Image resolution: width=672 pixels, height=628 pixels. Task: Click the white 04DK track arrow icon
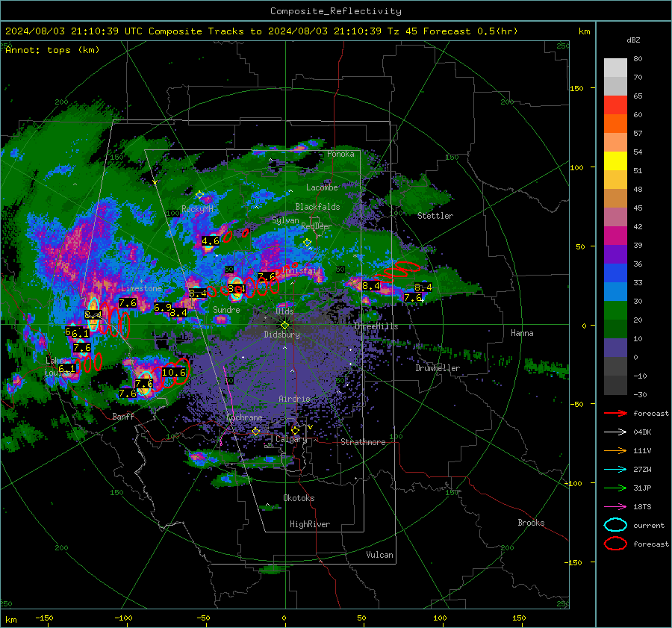point(615,432)
